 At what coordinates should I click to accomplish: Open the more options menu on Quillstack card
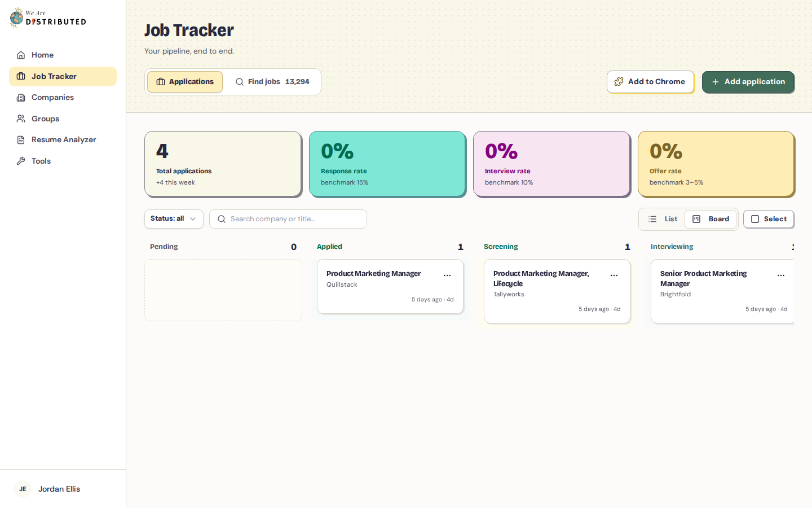click(x=447, y=275)
